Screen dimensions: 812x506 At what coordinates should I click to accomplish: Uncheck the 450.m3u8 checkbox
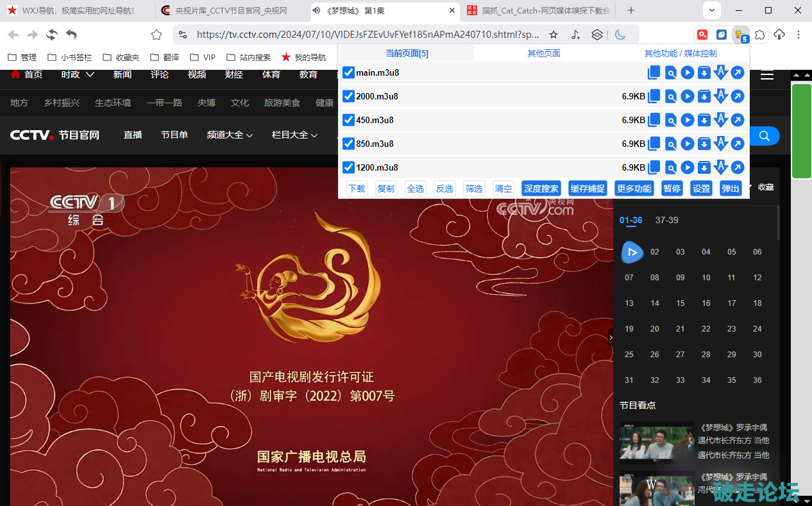(348, 121)
